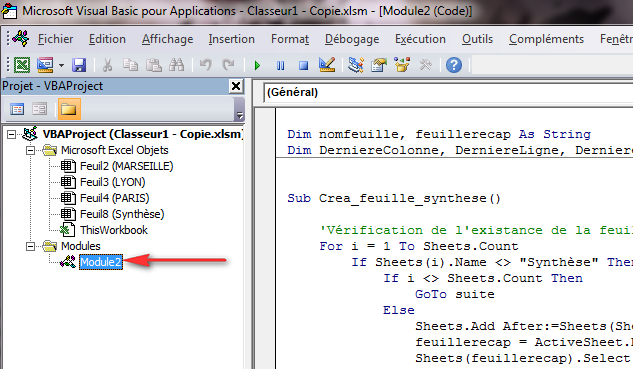Open the Format menu
This screenshot has height=369, width=633.
click(290, 39)
